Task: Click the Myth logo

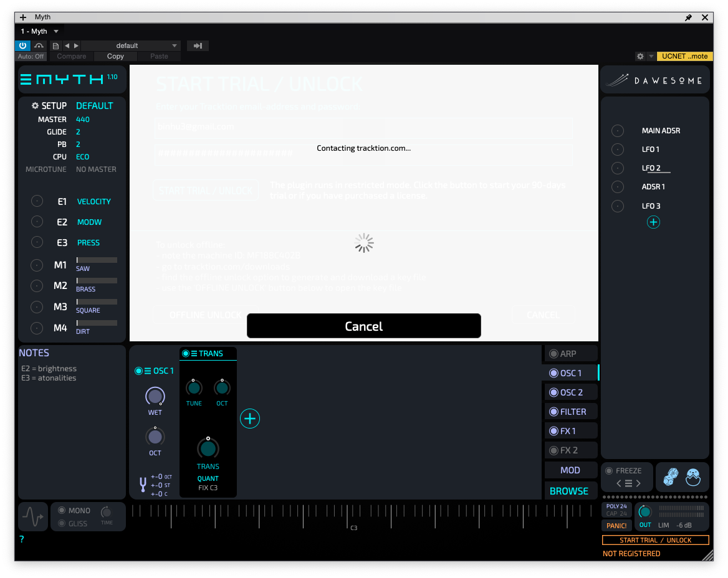Action: click(69, 79)
